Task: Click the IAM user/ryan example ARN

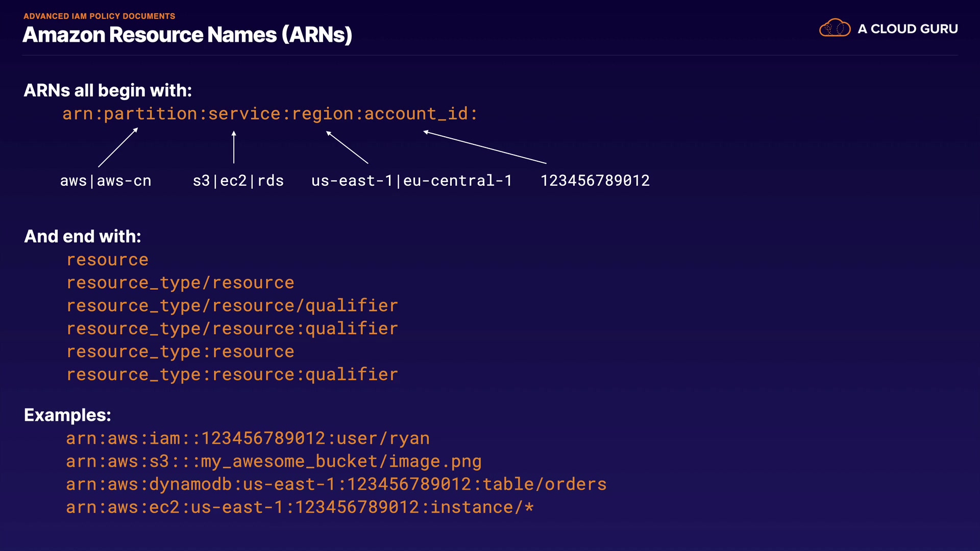Action: coord(248,438)
